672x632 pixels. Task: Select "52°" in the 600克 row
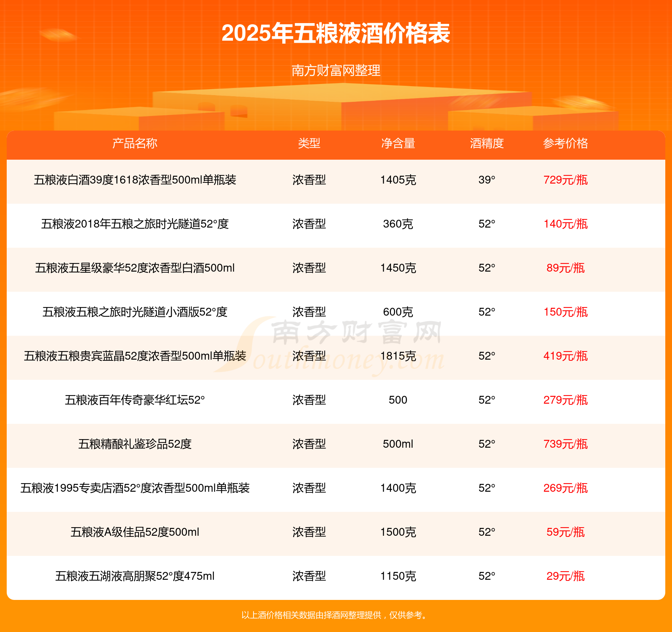pyautogui.click(x=487, y=312)
